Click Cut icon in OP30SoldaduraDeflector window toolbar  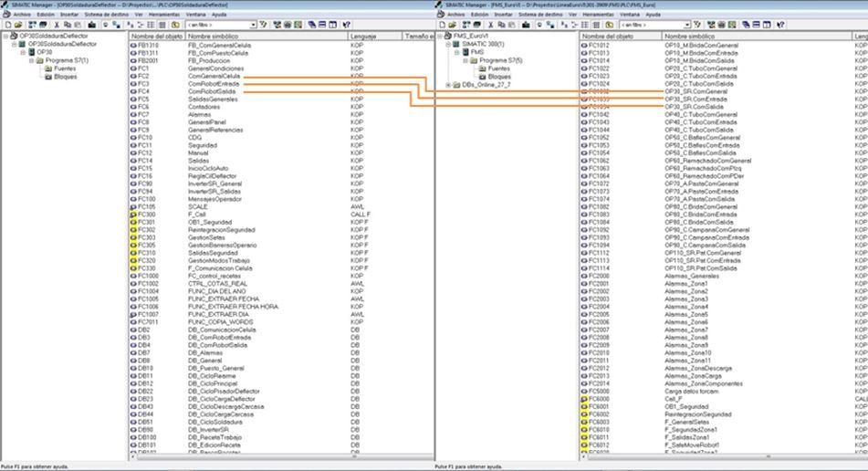57,25
